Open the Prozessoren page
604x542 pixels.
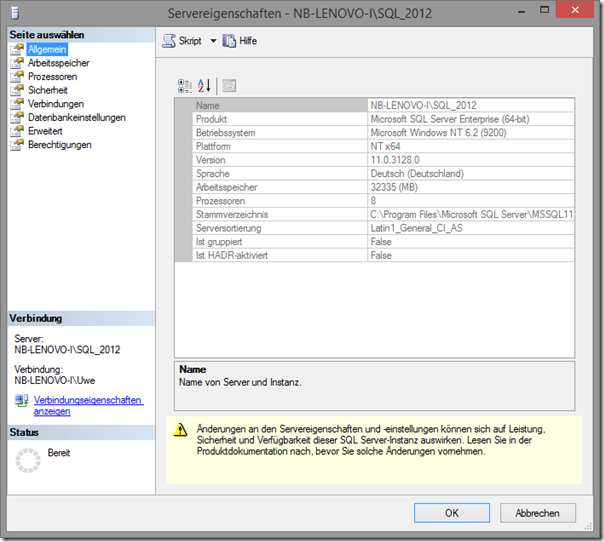click(x=52, y=77)
